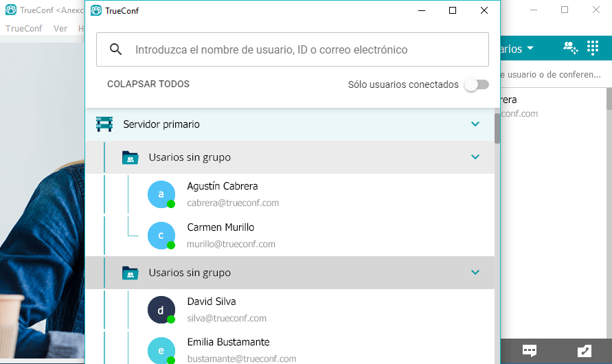Click the Emilia Bustamante name
The width and height of the screenshot is (612, 364).
[x=228, y=342]
